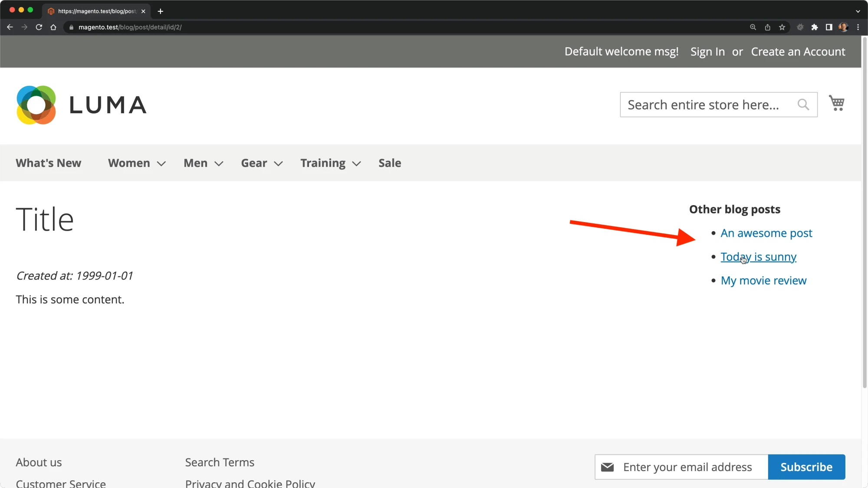Open a new browser tab with the plus button

tap(161, 11)
